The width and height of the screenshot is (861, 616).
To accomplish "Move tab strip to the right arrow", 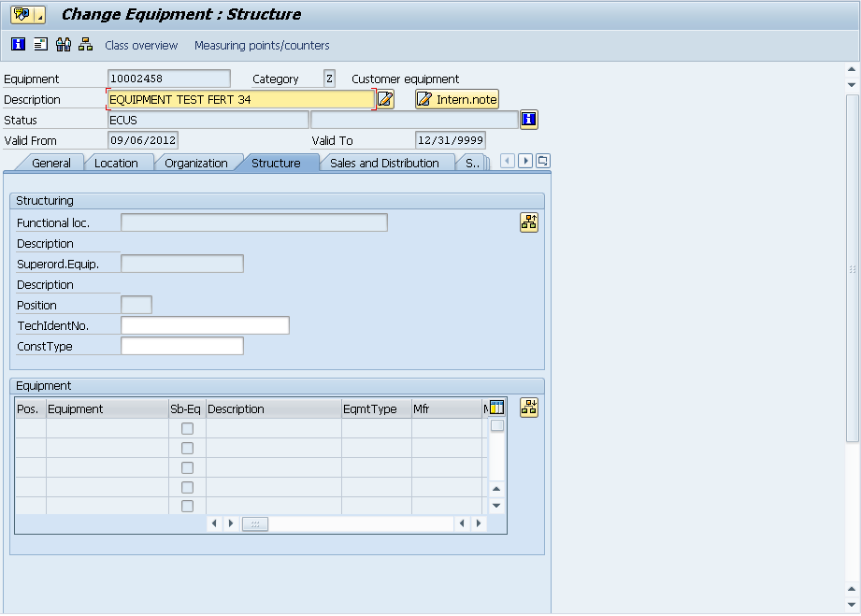I will tap(525, 161).
